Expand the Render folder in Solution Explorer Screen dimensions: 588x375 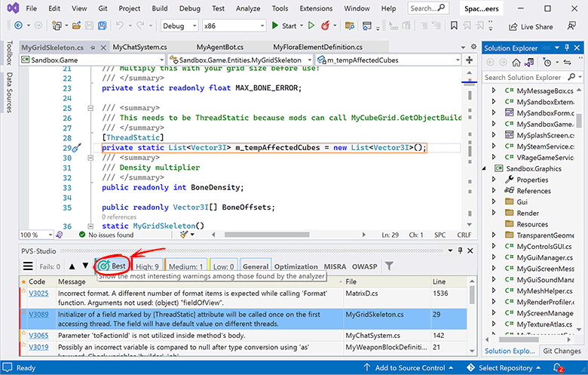tap(495, 213)
